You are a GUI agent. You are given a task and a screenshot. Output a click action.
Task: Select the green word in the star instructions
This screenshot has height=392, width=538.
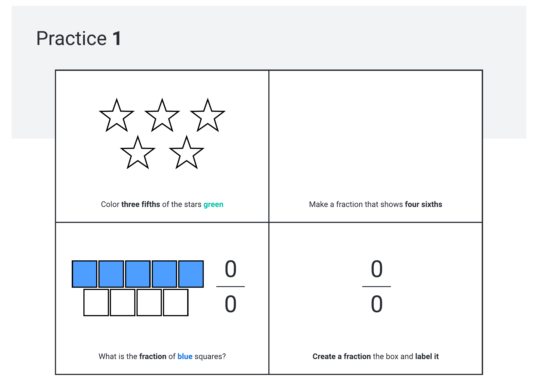click(213, 204)
